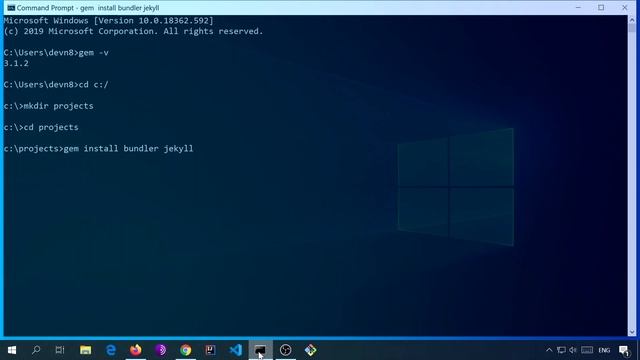Open the IntelliJ IDEA taskbar icon
Screen dimensions: 640x360
tap(211, 350)
